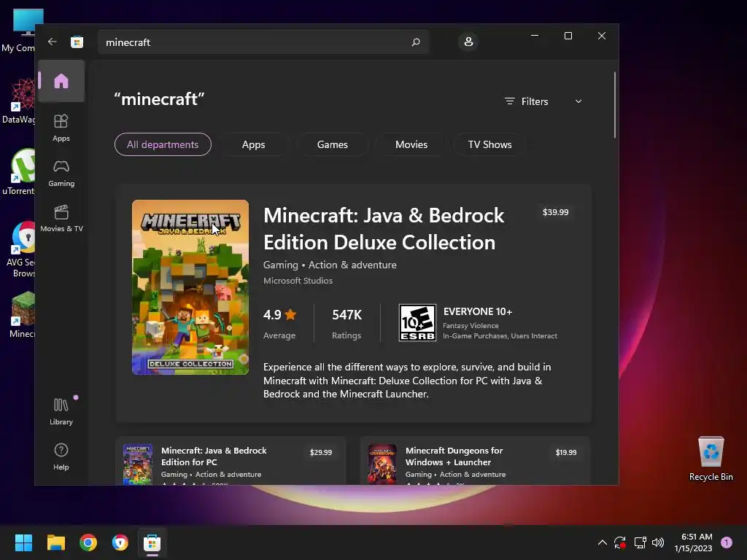Open the Help sidebar section
Viewport: 747px width, 560px height.
point(61,457)
